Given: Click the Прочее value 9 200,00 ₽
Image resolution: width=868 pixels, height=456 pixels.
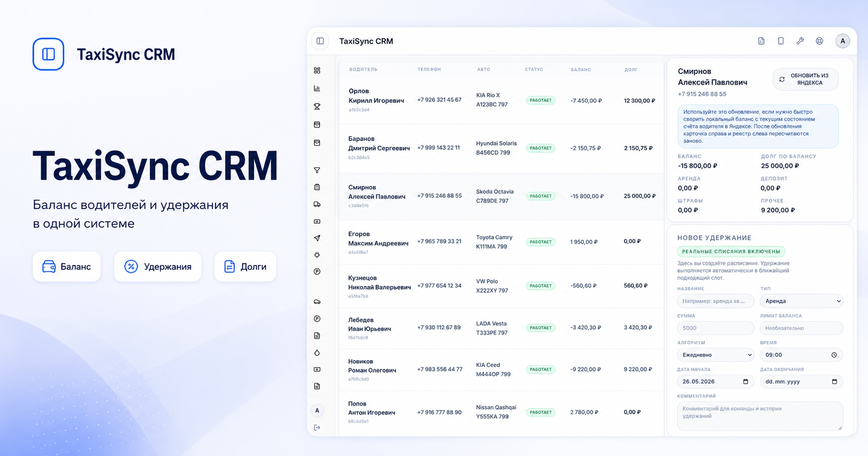Looking at the screenshot, I should pos(778,210).
